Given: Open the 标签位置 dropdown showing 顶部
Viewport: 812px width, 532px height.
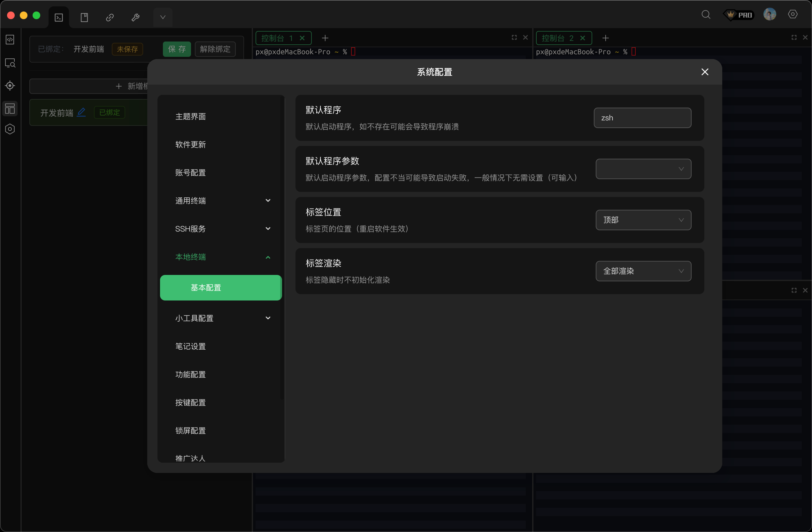Looking at the screenshot, I should [643, 220].
